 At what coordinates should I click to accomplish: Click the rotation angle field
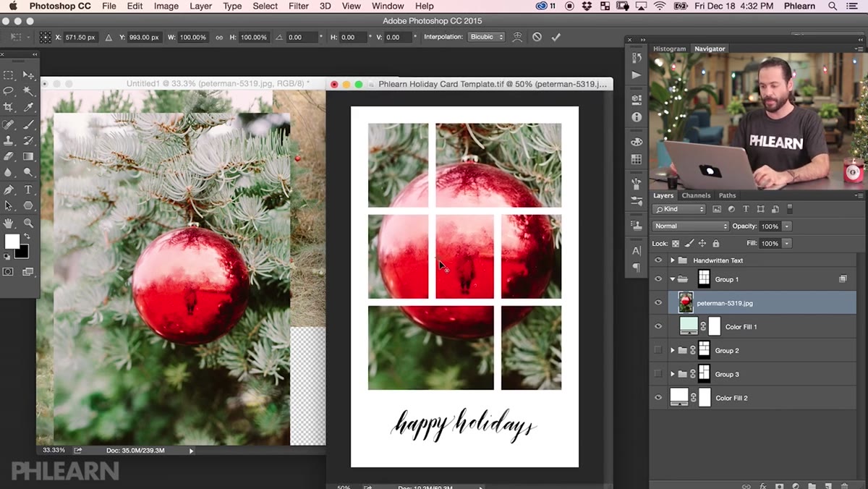click(x=302, y=37)
